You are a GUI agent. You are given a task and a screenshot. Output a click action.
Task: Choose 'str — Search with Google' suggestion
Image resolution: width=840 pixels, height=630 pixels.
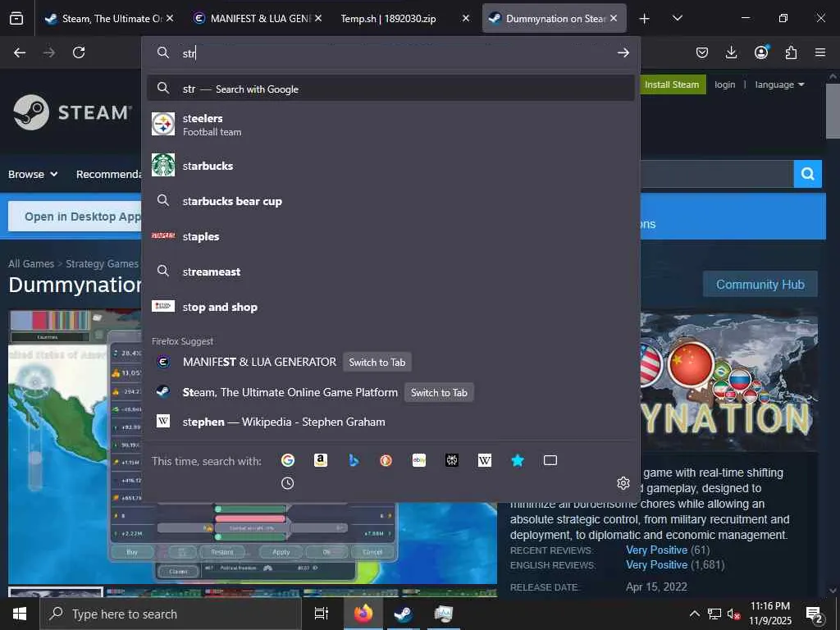tap(390, 89)
